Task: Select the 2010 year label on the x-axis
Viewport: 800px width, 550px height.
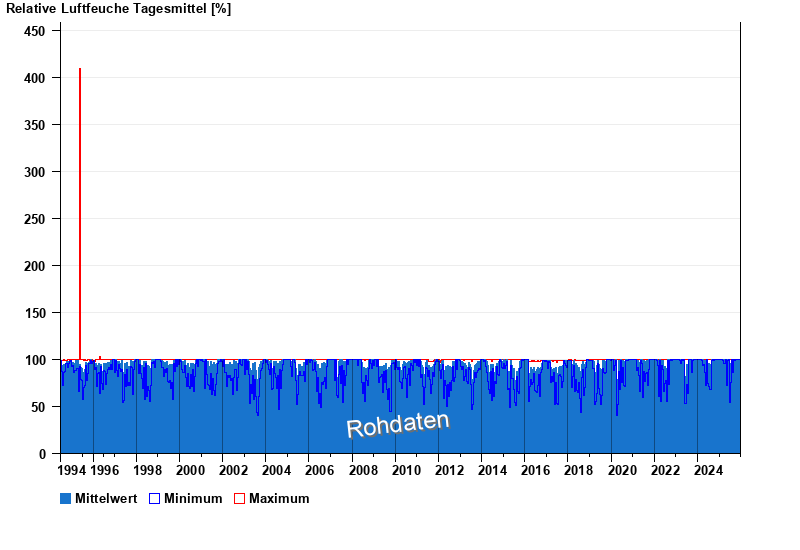Action: coord(406,470)
